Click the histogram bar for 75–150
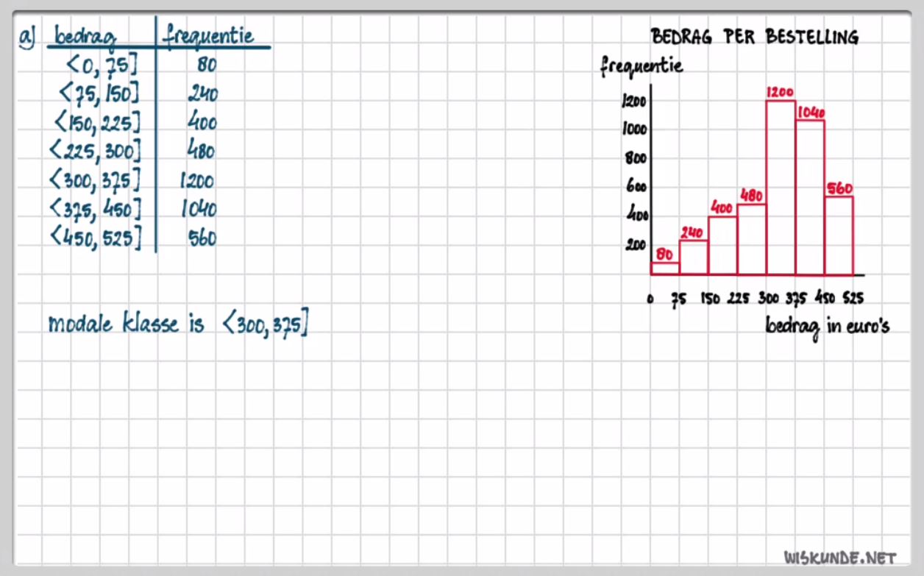This screenshot has height=576, width=924. [694, 257]
